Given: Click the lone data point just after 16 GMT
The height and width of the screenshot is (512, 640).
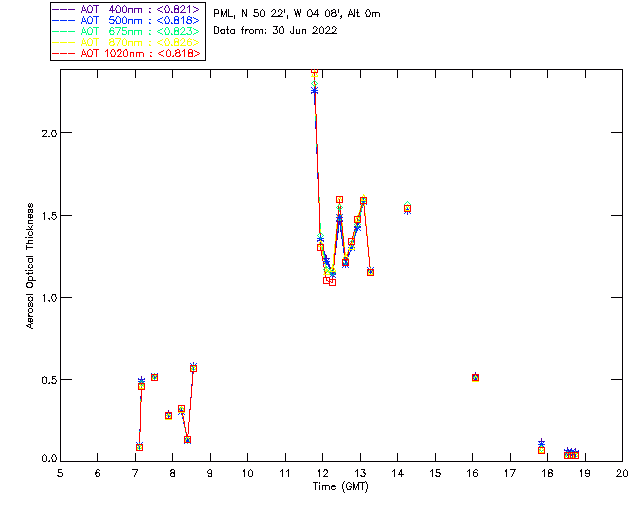Looking at the screenshot, I should [475, 378].
